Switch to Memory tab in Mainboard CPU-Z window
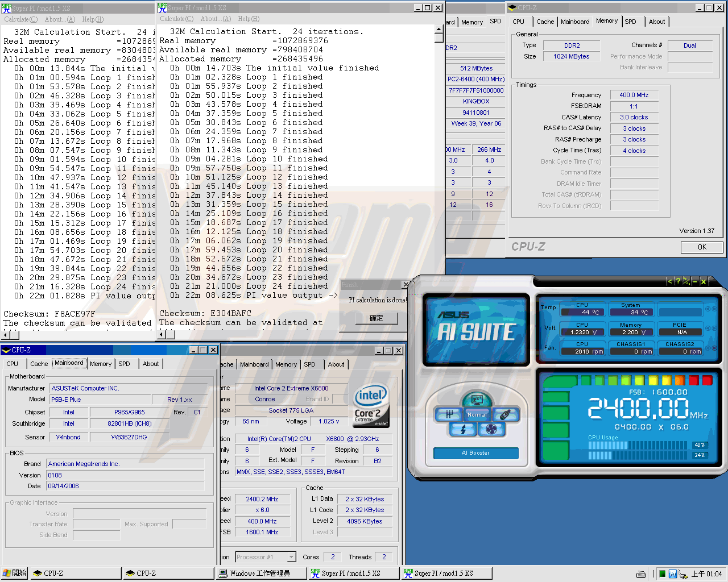Viewport: 728px width, 582px height. (101, 364)
